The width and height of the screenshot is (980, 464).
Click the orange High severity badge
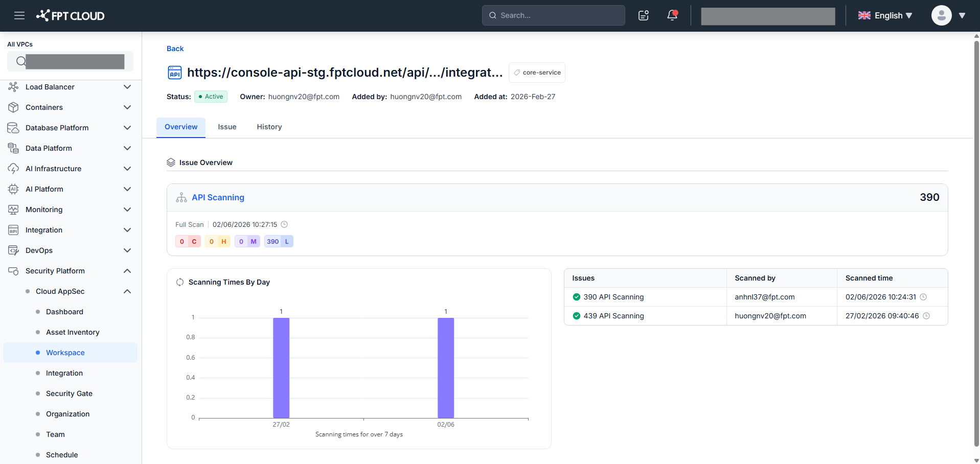point(218,242)
